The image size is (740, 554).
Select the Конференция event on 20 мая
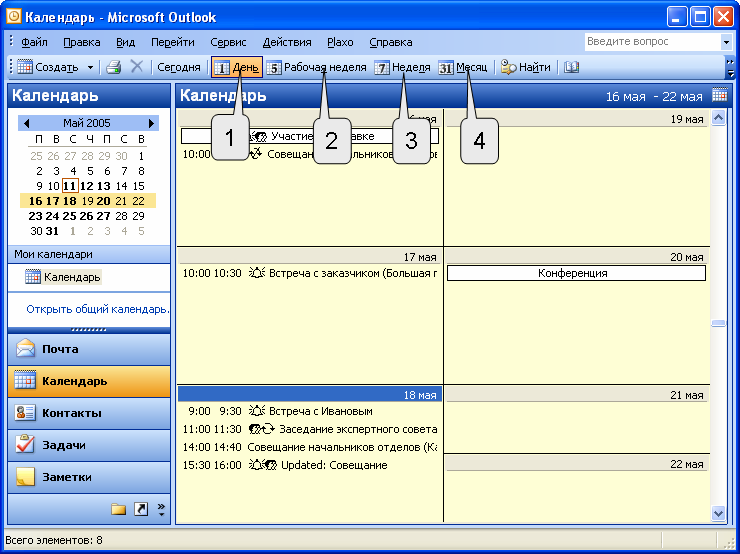pyautogui.click(x=576, y=273)
